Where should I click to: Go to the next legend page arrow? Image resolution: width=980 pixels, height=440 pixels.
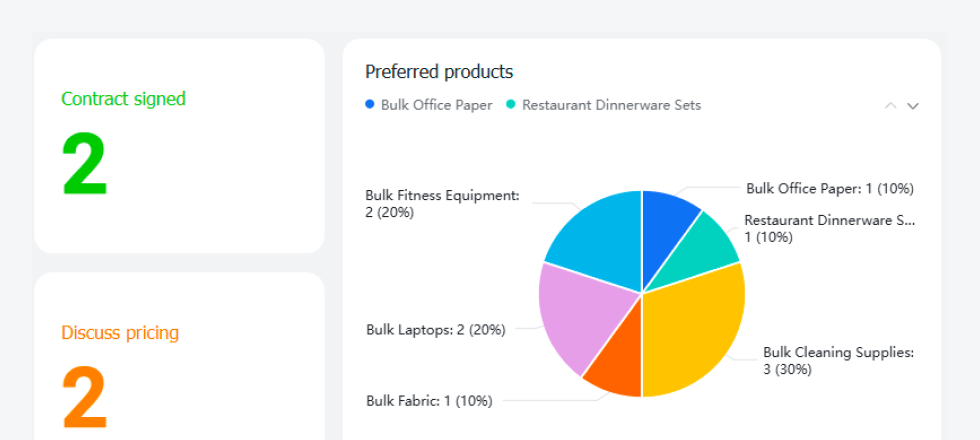[912, 106]
